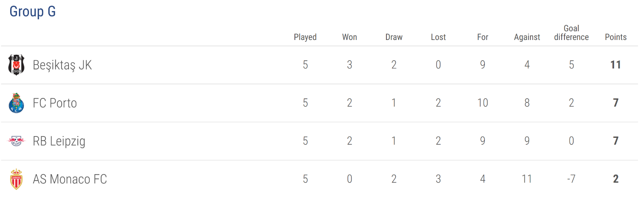Click the RB Leipzig club logo

point(17,141)
